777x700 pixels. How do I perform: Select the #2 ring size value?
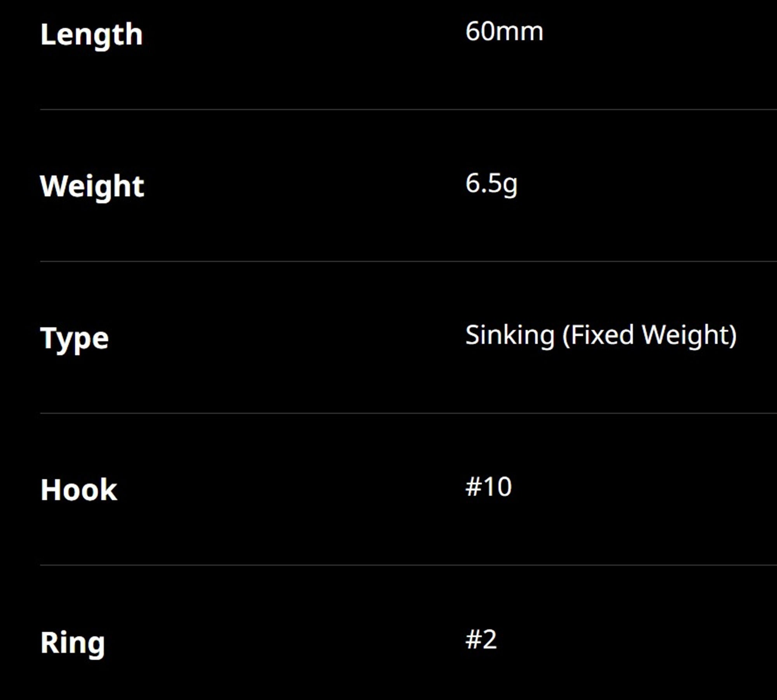pos(481,639)
